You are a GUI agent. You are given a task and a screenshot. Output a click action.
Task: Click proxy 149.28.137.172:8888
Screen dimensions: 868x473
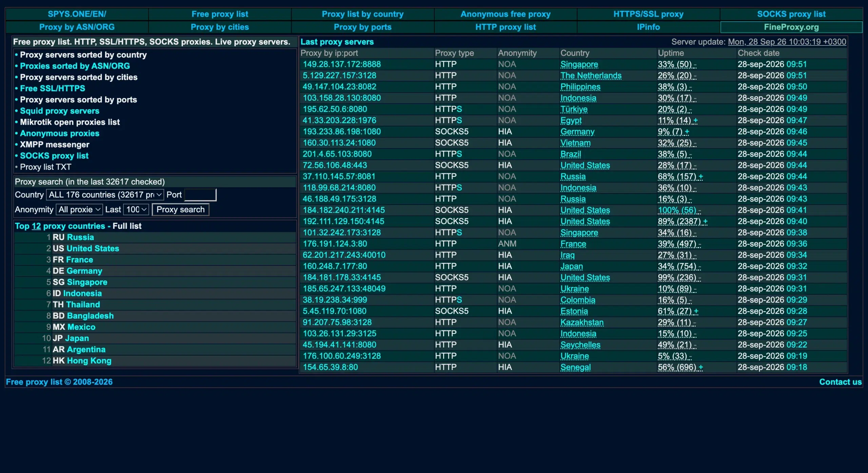[x=342, y=64]
